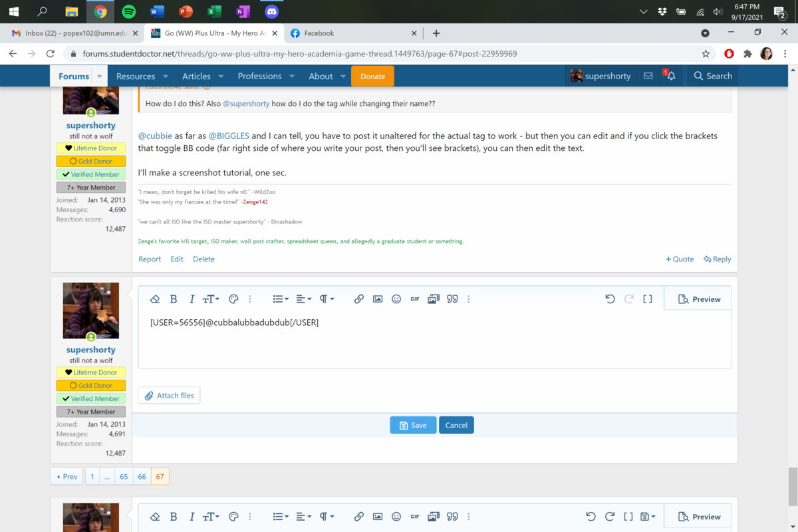Image resolution: width=798 pixels, height=532 pixels.
Task: Open the Articles navigation menu item
Action: 197,76
